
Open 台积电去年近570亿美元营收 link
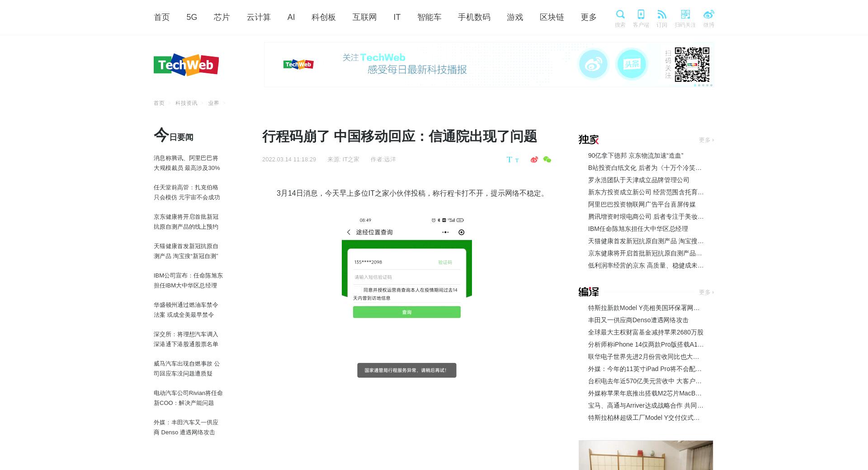tap(645, 381)
